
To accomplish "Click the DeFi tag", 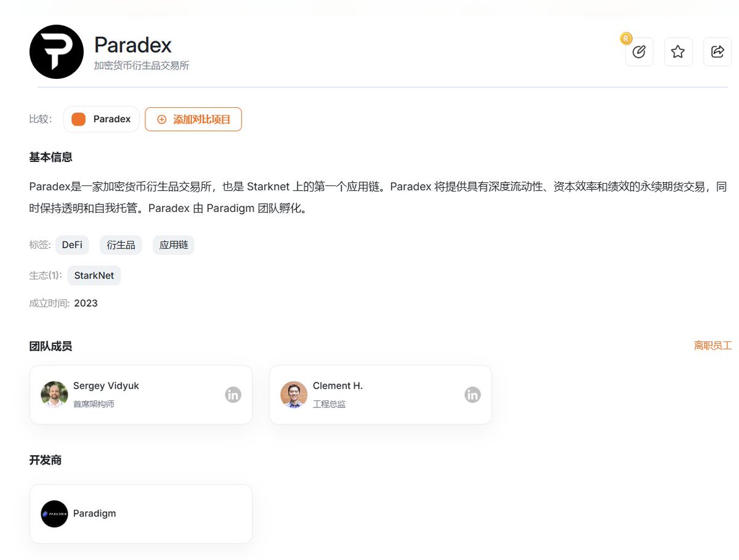I will click(72, 245).
